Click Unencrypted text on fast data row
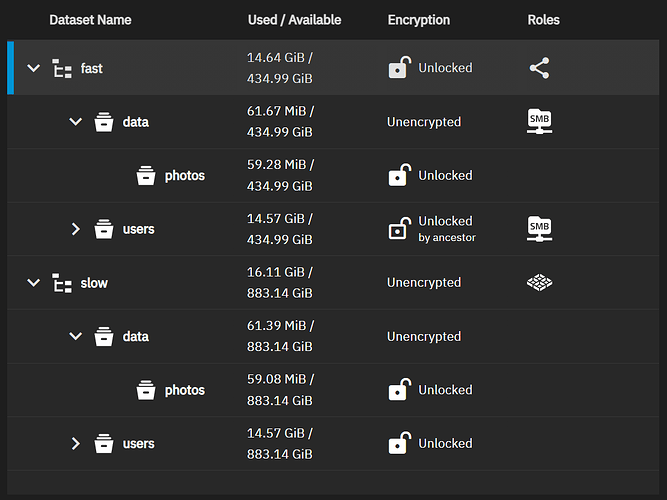Viewport: 667px width, 500px height. tap(424, 122)
